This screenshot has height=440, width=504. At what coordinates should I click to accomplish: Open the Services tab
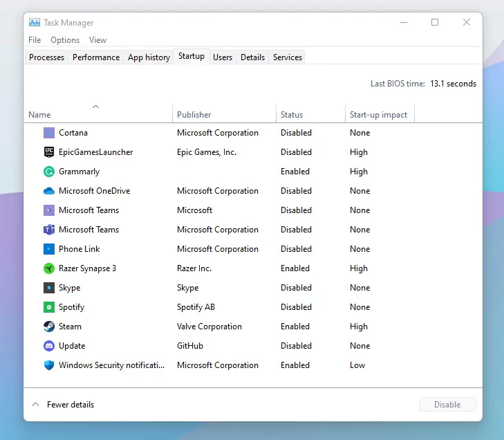[288, 57]
